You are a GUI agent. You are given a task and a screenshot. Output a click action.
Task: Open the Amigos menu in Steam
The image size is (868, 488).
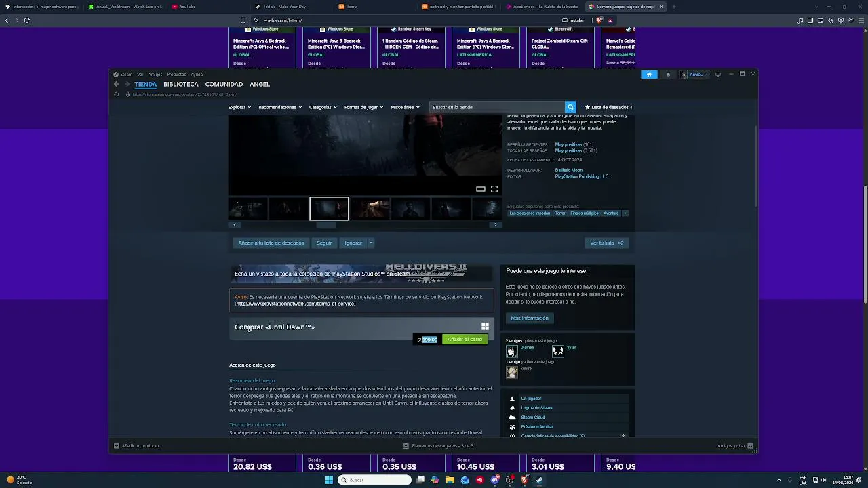pyautogui.click(x=155, y=75)
